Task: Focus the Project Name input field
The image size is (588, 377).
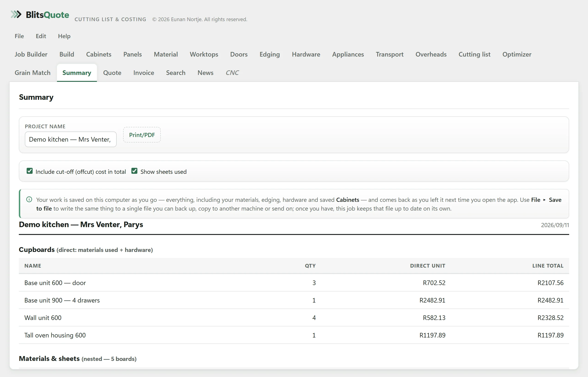Action: point(71,139)
